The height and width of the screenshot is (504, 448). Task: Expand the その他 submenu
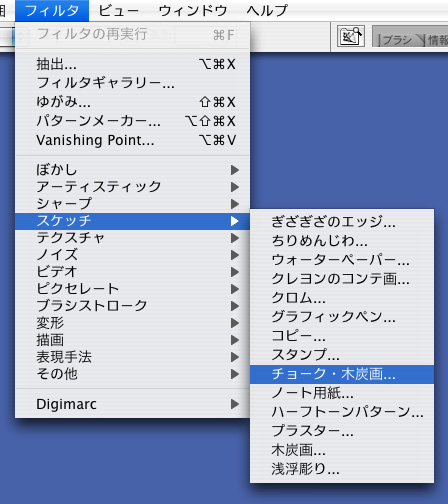click(x=132, y=374)
